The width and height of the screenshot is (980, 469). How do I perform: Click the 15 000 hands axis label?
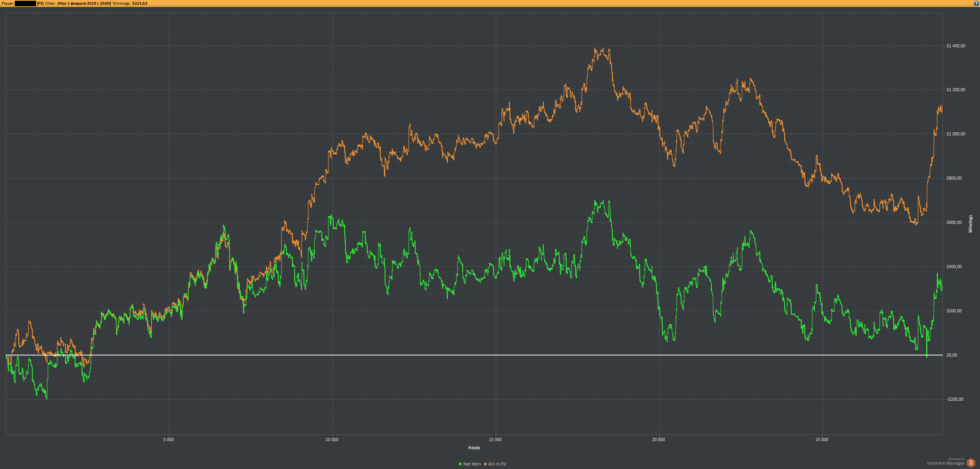[x=495, y=440]
